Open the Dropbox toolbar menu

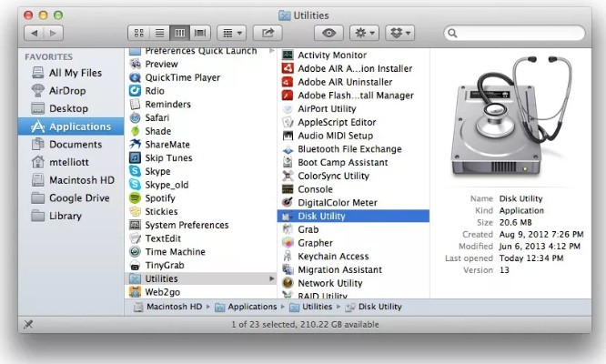coord(400,34)
